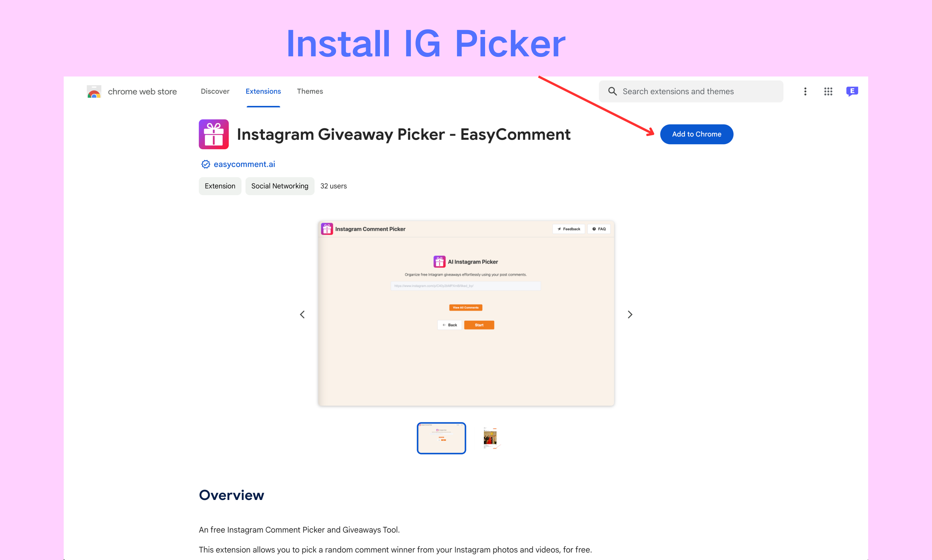Viewport: 932px width, 560px height.
Task: Click the next carousel arrow
Action: click(629, 314)
